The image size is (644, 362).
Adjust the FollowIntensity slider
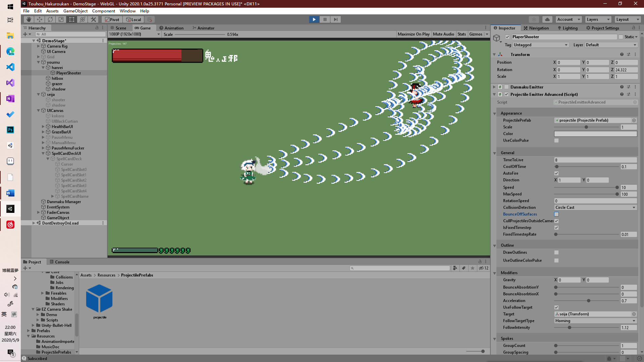coord(569,327)
